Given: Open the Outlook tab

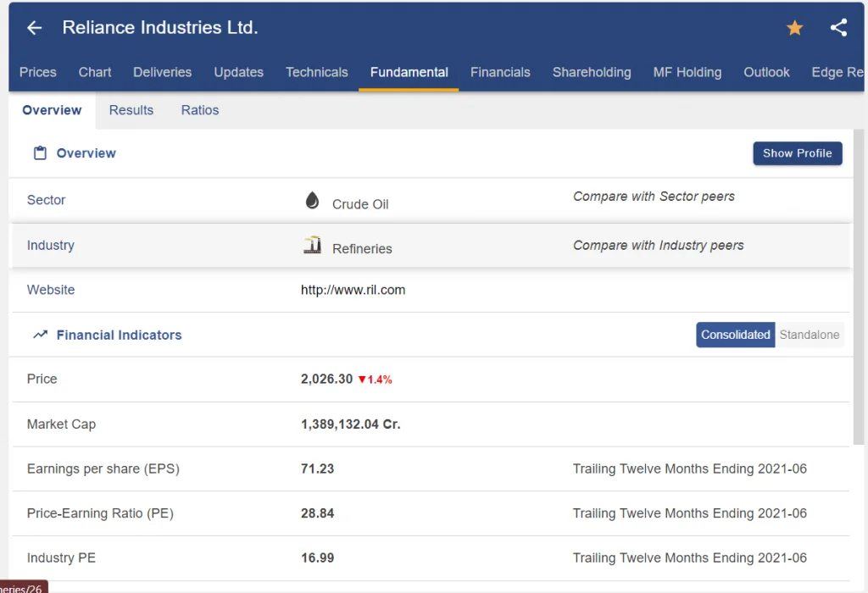Looking at the screenshot, I should 766,73.
